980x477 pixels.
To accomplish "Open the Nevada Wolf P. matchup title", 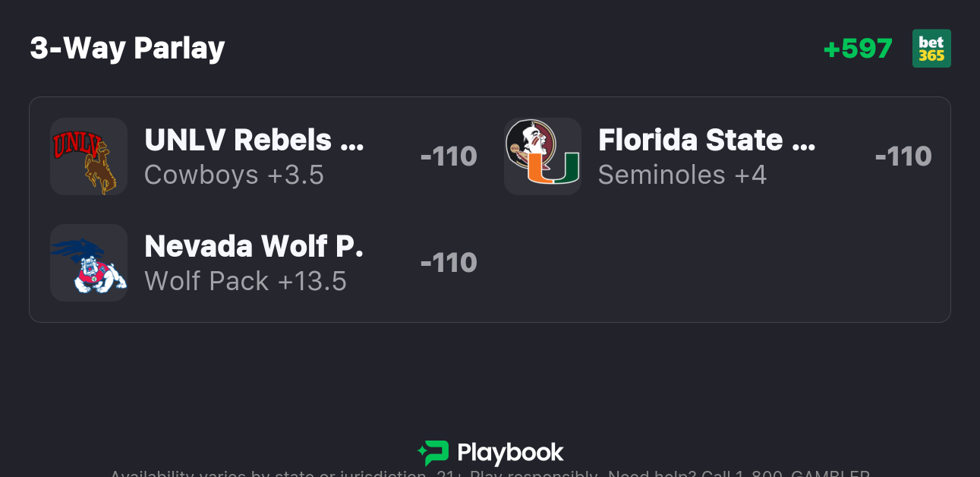I will click(254, 246).
